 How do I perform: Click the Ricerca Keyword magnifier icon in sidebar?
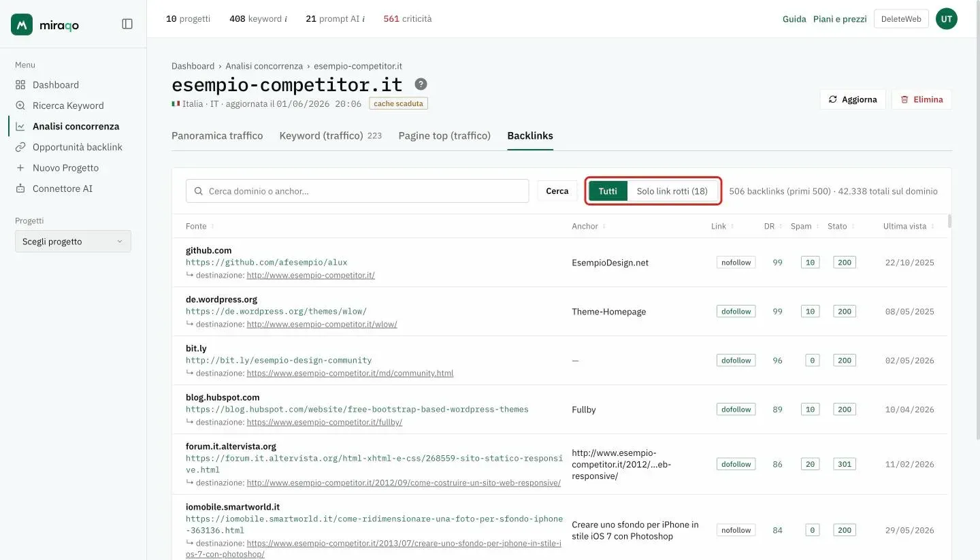[20, 105]
